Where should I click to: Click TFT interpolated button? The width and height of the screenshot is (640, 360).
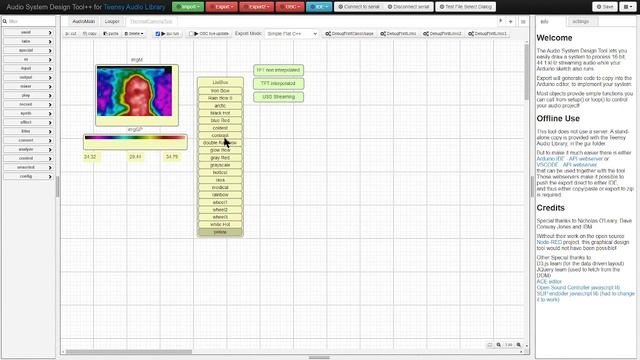278,83
